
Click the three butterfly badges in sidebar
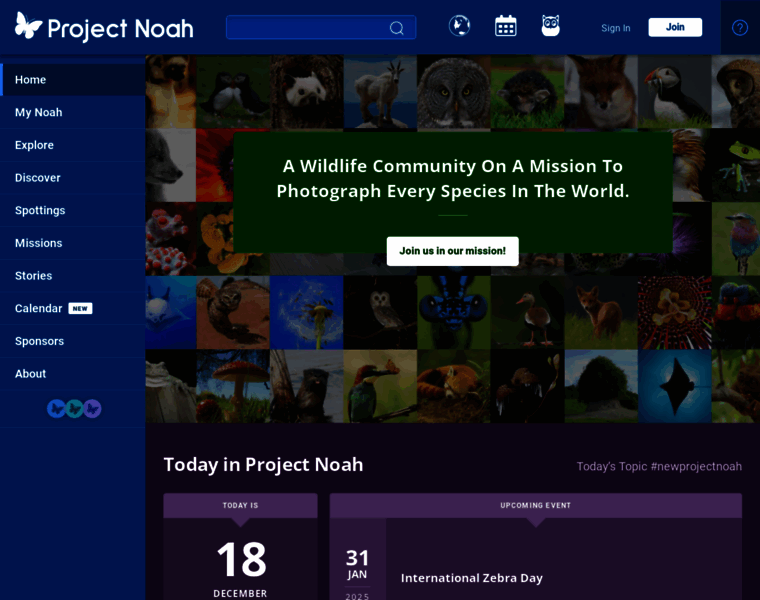click(x=74, y=409)
